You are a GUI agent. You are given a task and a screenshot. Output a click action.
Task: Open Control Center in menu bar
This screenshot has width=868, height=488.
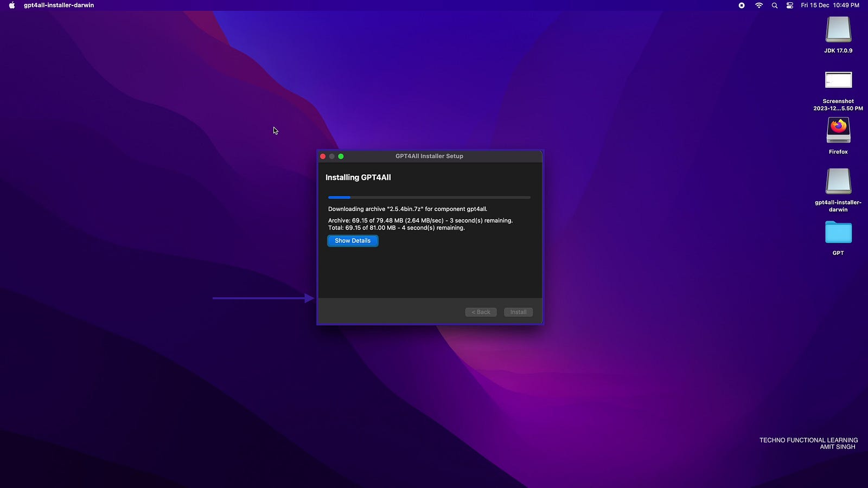pyautogui.click(x=790, y=5)
